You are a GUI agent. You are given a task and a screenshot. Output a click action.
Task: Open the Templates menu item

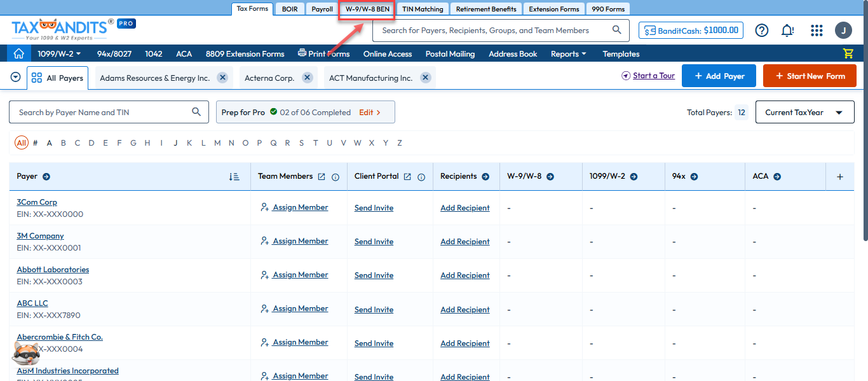click(x=621, y=53)
